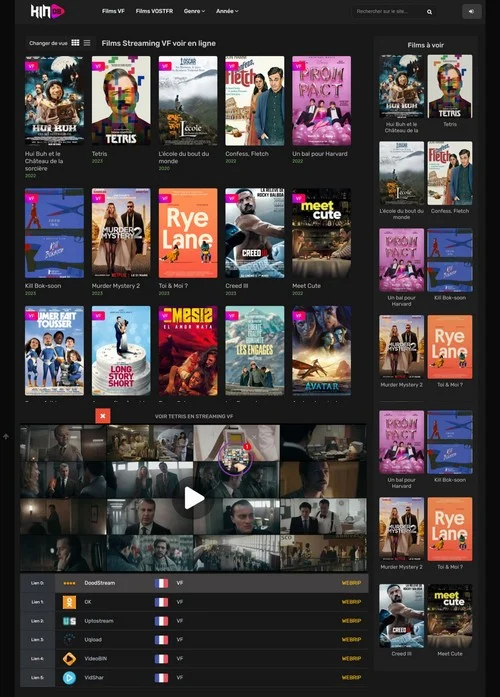Click the French flag in DoodStream row
This screenshot has height=697, width=500.
click(x=161, y=583)
